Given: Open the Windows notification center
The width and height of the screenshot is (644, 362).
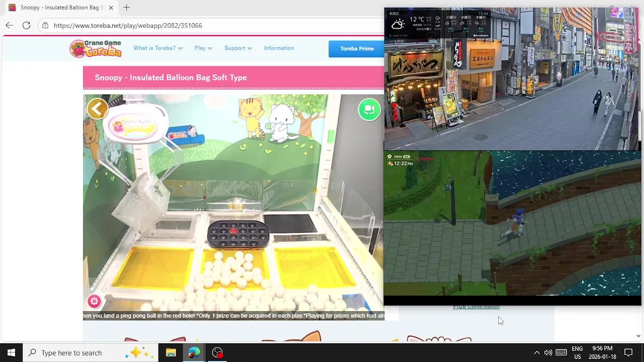Looking at the screenshot, I should pos(628,352).
